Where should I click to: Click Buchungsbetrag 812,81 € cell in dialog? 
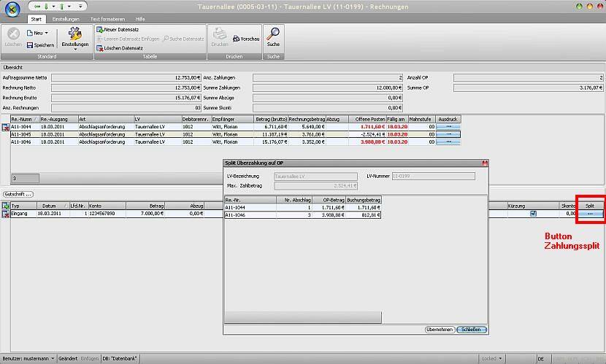[364, 215]
